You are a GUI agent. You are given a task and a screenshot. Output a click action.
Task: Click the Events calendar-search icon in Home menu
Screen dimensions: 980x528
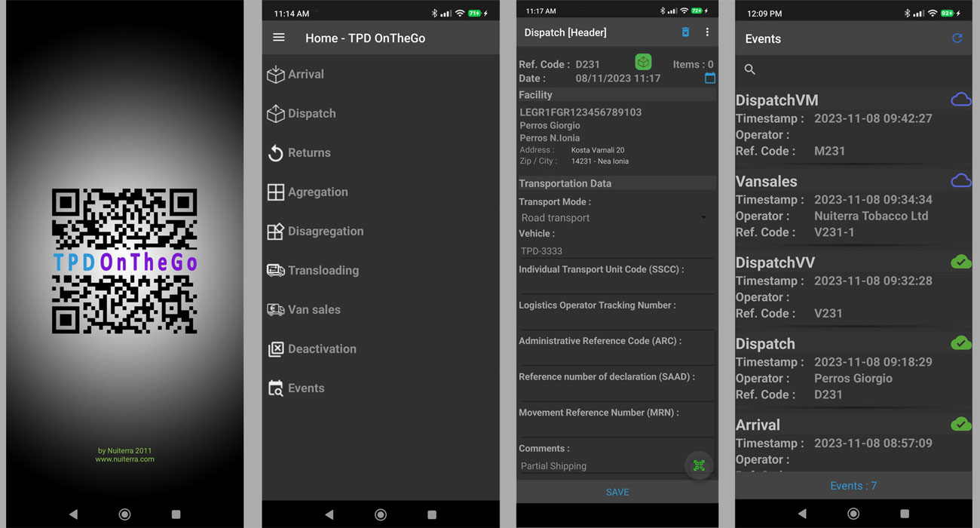click(276, 388)
